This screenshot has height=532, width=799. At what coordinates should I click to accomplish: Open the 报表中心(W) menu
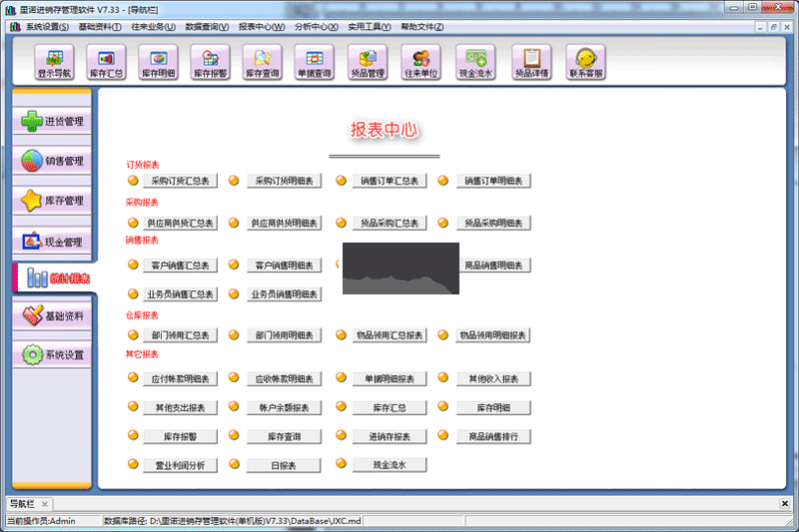click(x=262, y=27)
